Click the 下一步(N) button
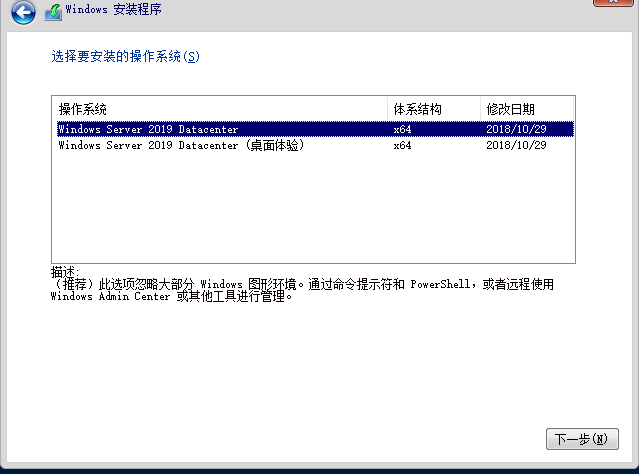Screen dimensions: 639x474 point(582,439)
